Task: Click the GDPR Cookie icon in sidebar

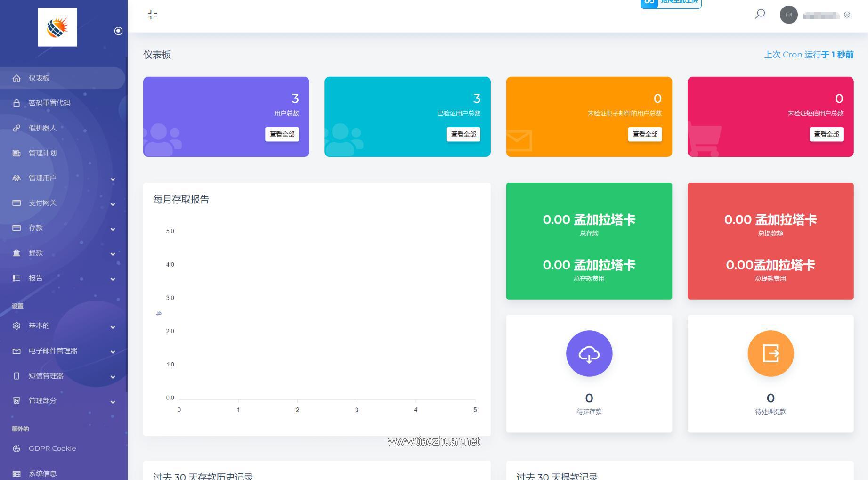Action: (x=16, y=448)
